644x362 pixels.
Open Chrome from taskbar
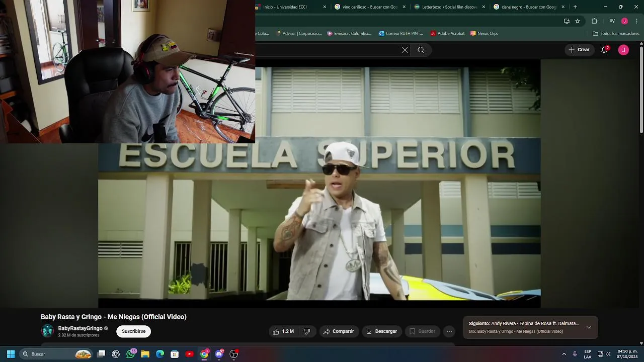coord(204,354)
